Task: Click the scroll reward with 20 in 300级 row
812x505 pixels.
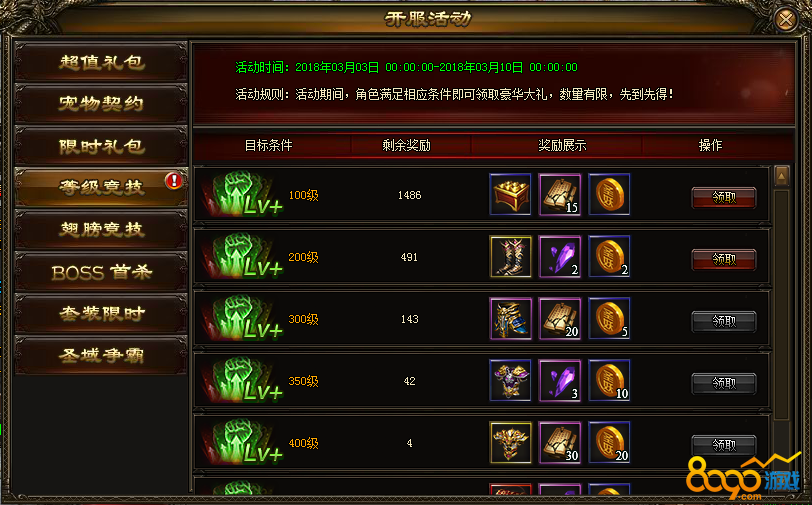Action: coord(560,319)
